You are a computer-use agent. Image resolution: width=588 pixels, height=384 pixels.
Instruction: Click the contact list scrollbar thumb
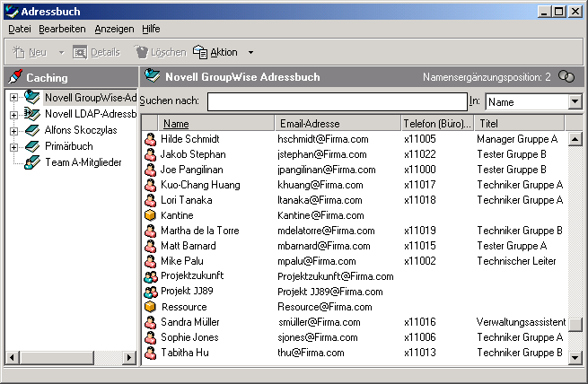[575, 325]
